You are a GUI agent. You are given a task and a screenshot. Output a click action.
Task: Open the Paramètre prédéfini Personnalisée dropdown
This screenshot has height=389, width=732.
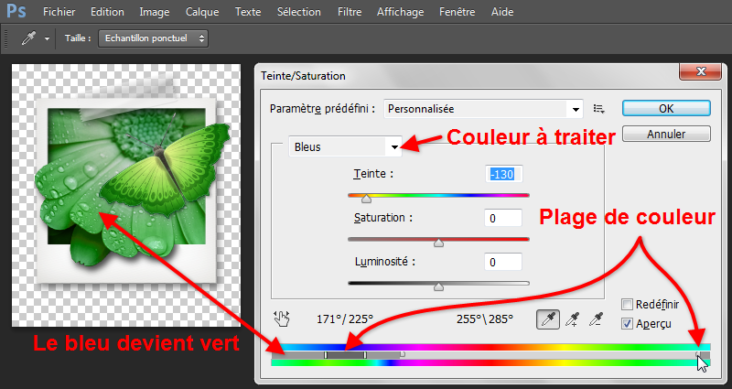pyautogui.click(x=483, y=109)
